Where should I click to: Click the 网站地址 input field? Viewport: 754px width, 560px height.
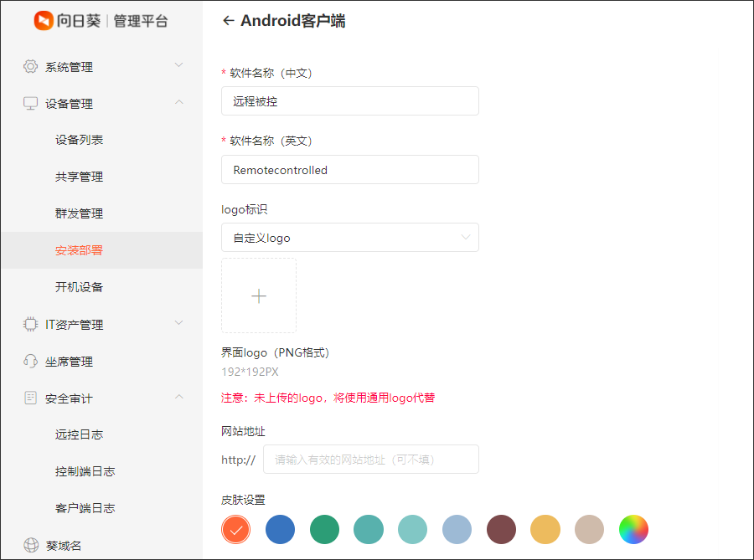click(x=370, y=460)
